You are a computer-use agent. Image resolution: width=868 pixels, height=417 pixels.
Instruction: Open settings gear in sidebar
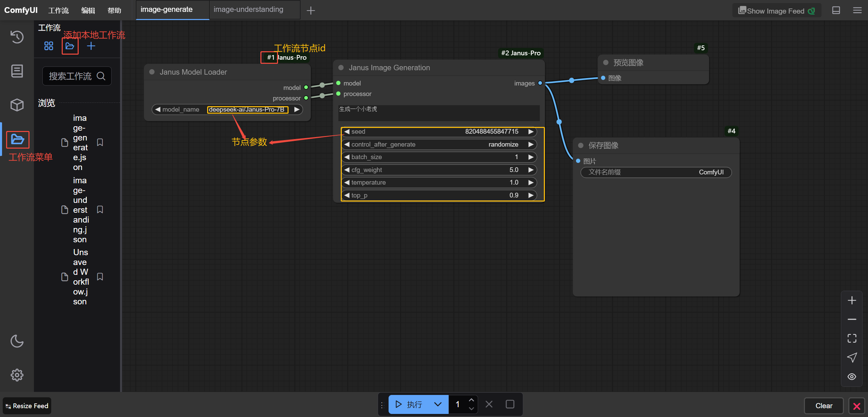pyautogui.click(x=17, y=375)
